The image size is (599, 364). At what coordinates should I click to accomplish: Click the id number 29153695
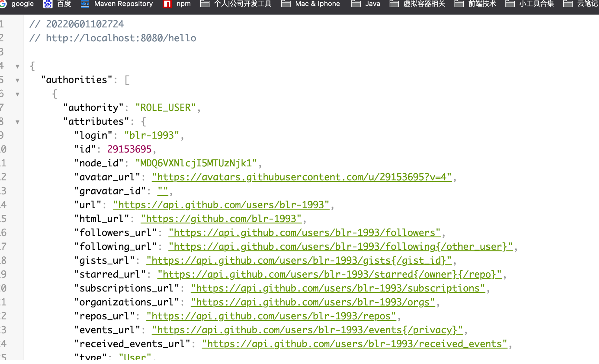129,149
